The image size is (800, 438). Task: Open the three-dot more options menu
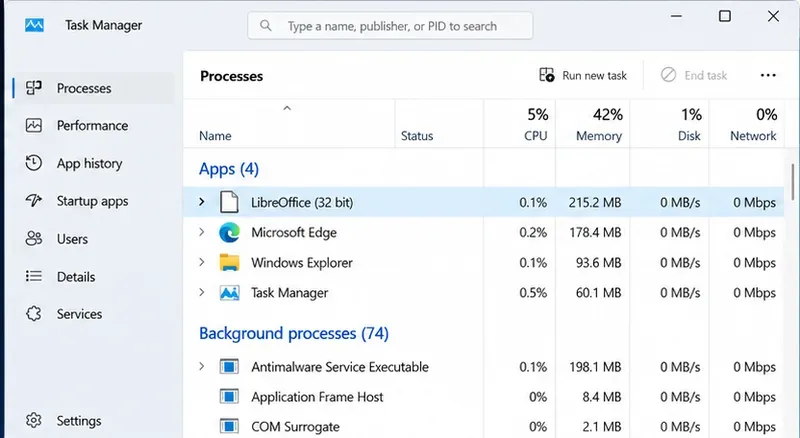(768, 76)
